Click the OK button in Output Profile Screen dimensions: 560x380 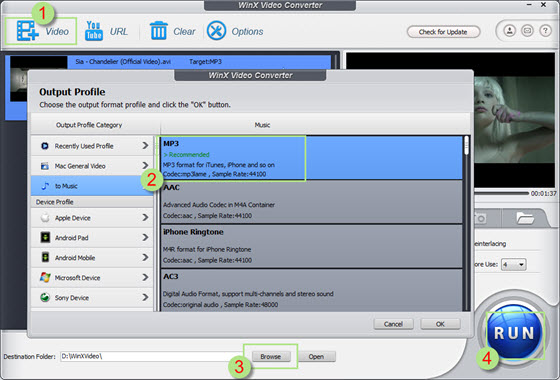tap(440, 324)
